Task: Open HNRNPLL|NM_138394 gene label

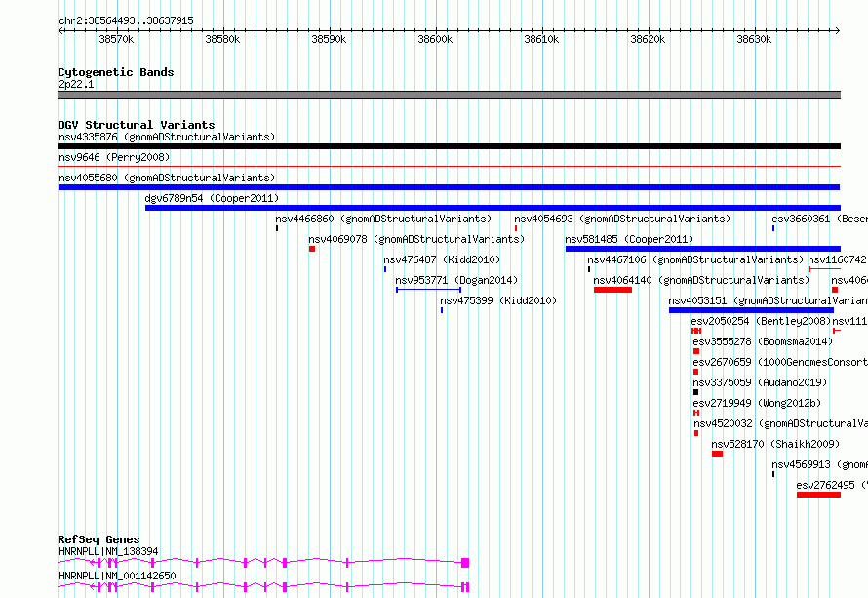Action: 108,551
